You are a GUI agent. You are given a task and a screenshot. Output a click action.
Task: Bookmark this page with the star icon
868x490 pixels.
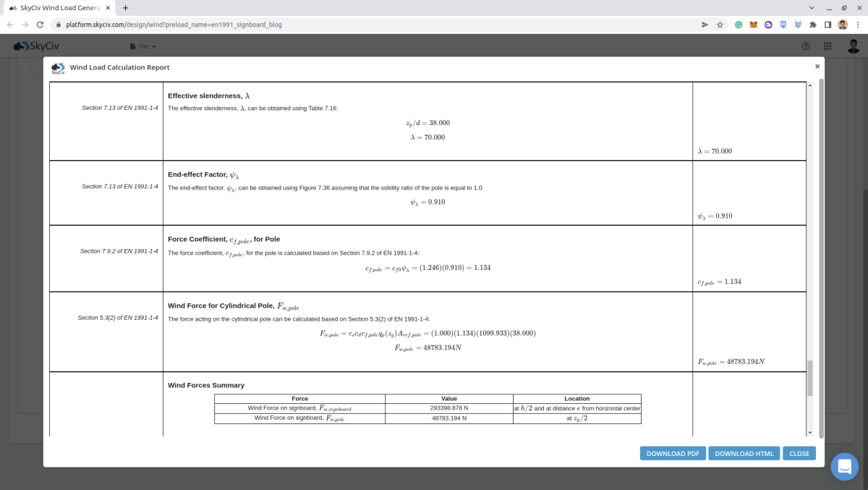pos(720,24)
